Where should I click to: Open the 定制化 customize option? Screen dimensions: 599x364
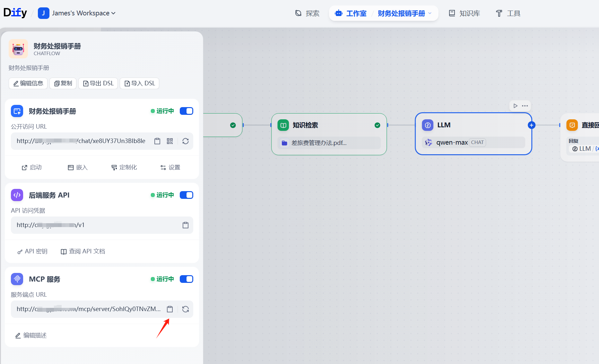[124, 167]
